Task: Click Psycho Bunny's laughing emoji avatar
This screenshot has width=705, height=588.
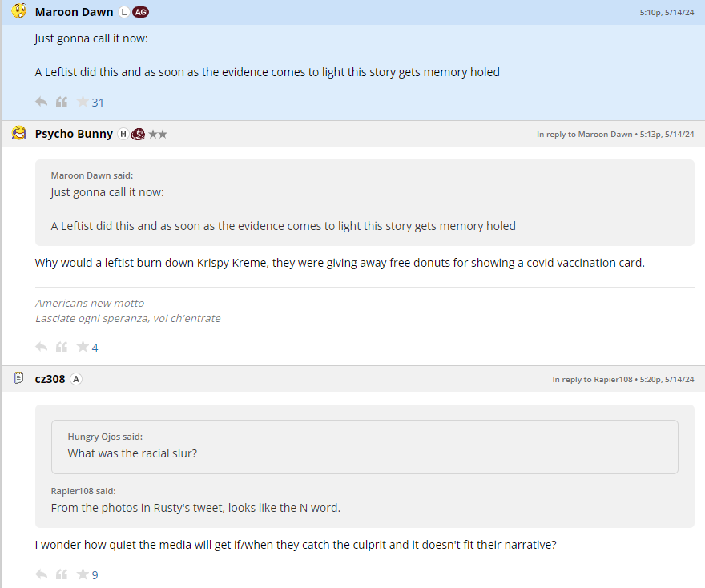Action: click(x=19, y=133)
